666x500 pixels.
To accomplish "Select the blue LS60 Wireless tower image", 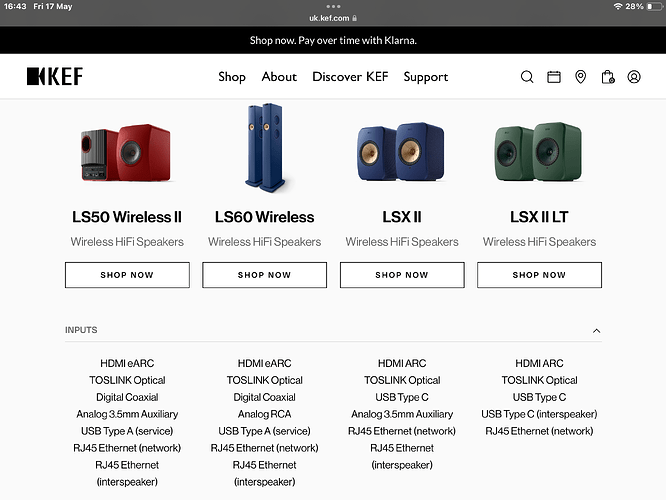I will coord(264,148).
